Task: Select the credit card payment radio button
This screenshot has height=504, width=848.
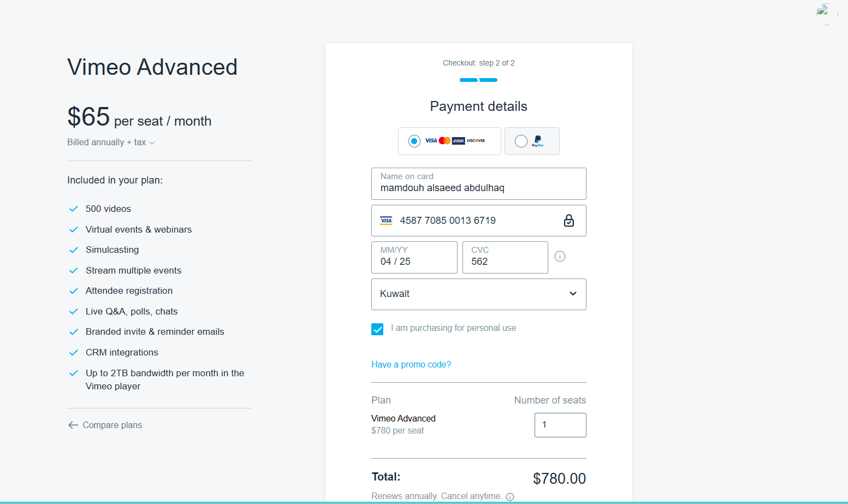Action: [x=414, y=141]
